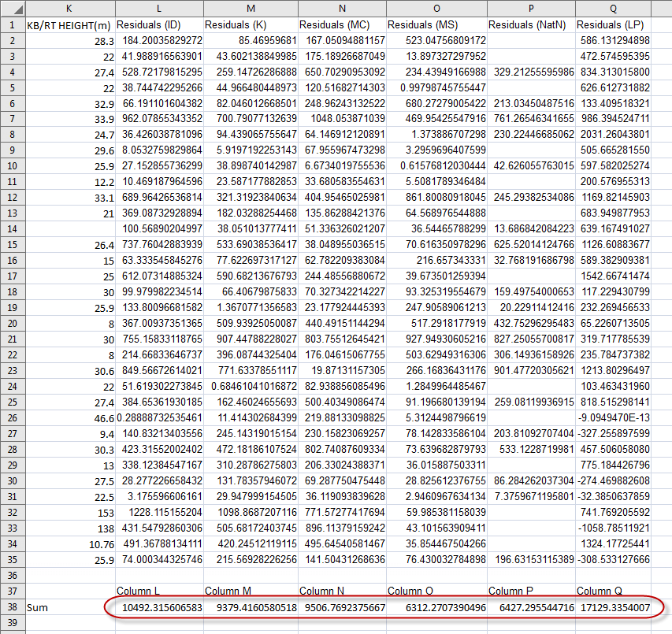Select sum cell 6312.2707390496

pyautogui.click(x=436, y=607)
